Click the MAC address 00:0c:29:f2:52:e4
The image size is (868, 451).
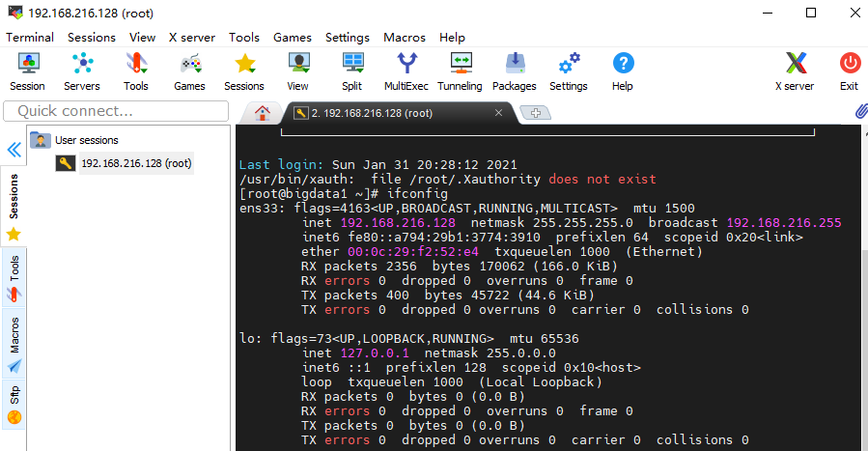413,251
